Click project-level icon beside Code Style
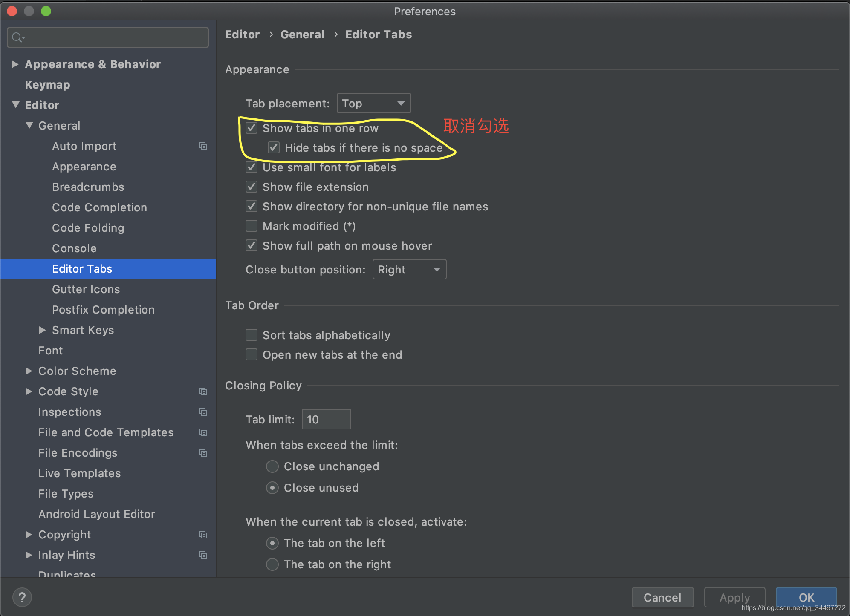 tap(203, 391)
